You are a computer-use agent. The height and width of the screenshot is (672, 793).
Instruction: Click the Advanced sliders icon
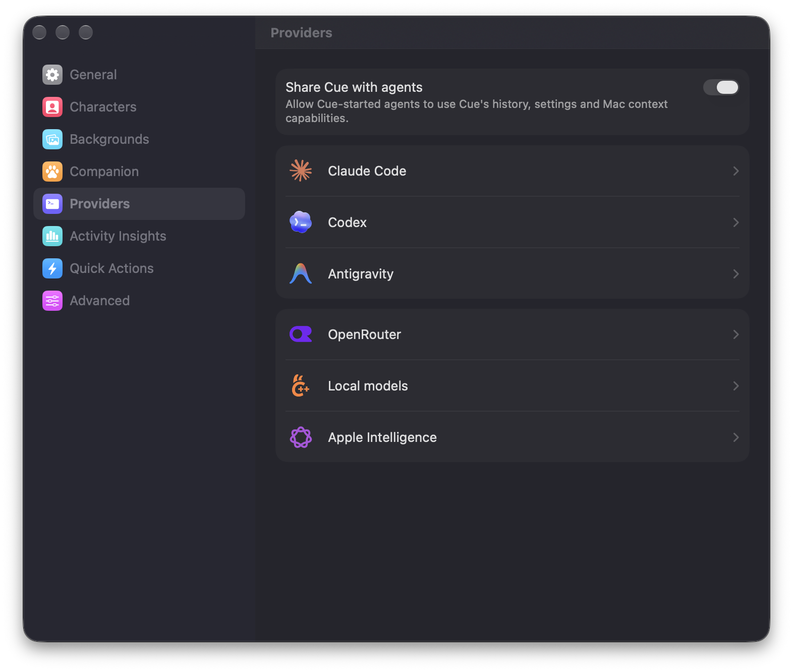[52, 301]
